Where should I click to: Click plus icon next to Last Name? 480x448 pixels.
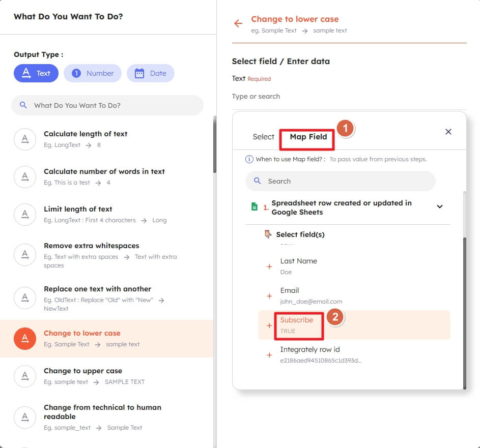pyautogui.click(x=269, y=266)
